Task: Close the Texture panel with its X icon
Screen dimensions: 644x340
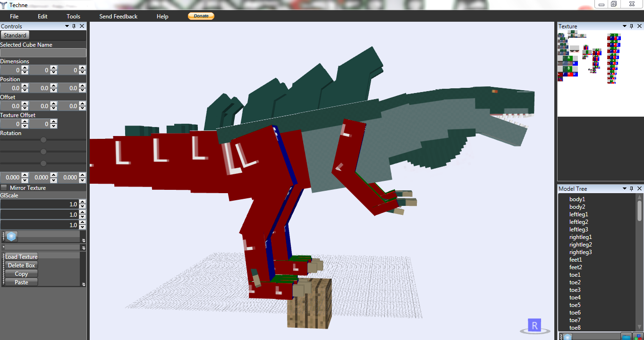Action: [x=640, y=26]
